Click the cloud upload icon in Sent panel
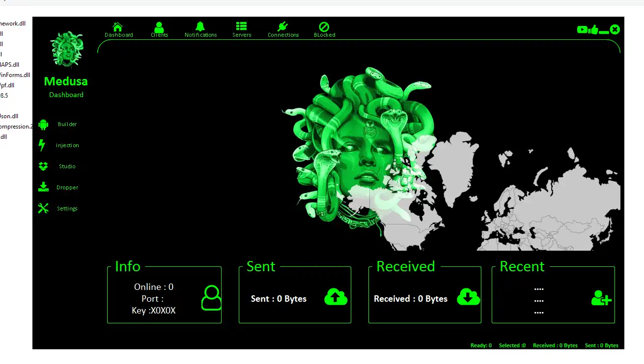 336,297
